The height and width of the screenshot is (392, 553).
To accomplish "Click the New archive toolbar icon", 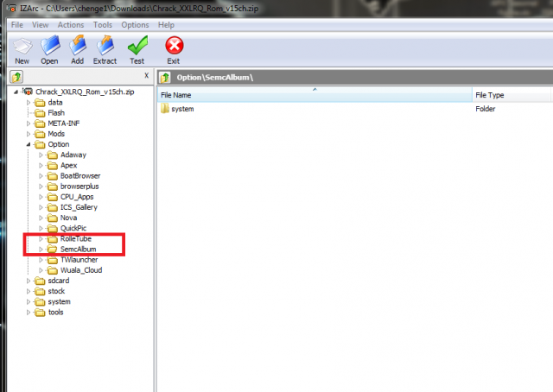I will click(22, 46).
